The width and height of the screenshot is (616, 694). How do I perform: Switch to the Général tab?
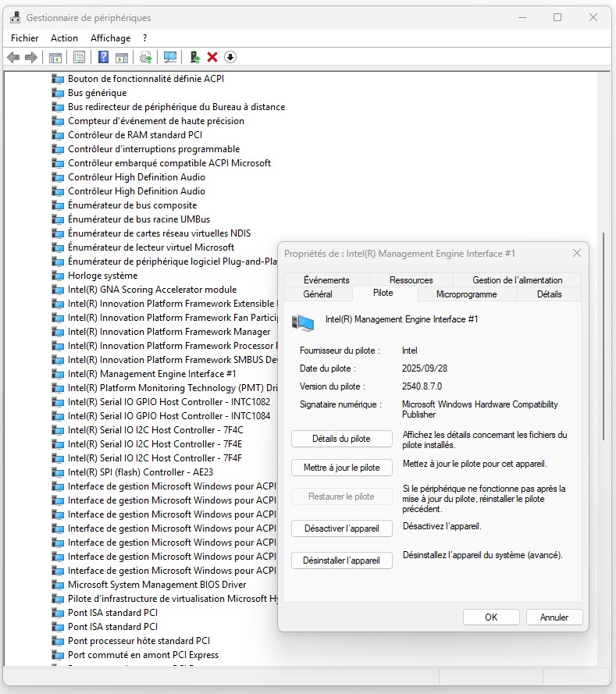coord(318,294)
